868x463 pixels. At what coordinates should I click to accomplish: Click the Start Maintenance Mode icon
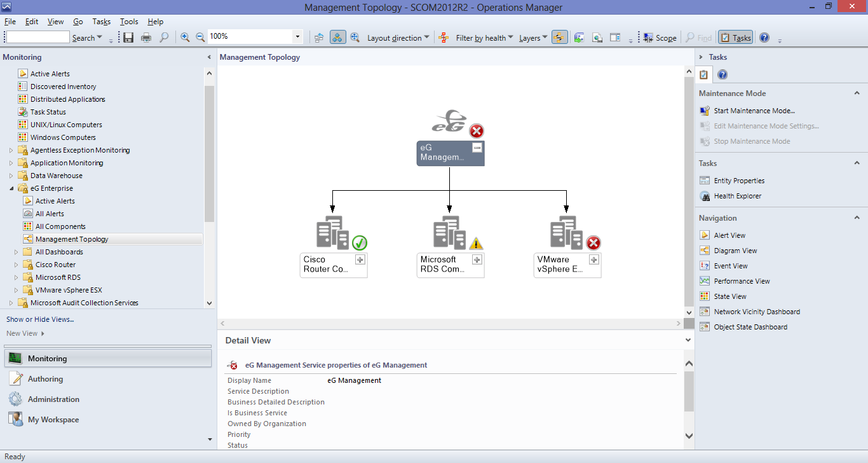pos(704,111)
